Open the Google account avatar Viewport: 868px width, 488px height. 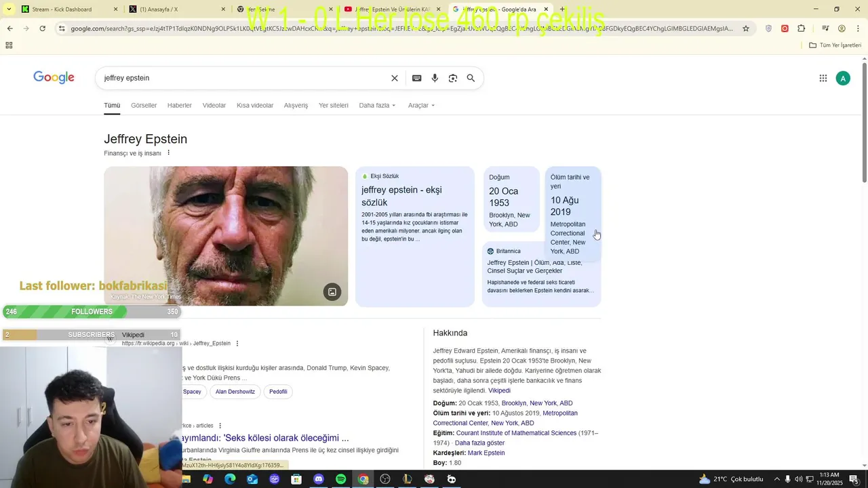click(843, 78)
